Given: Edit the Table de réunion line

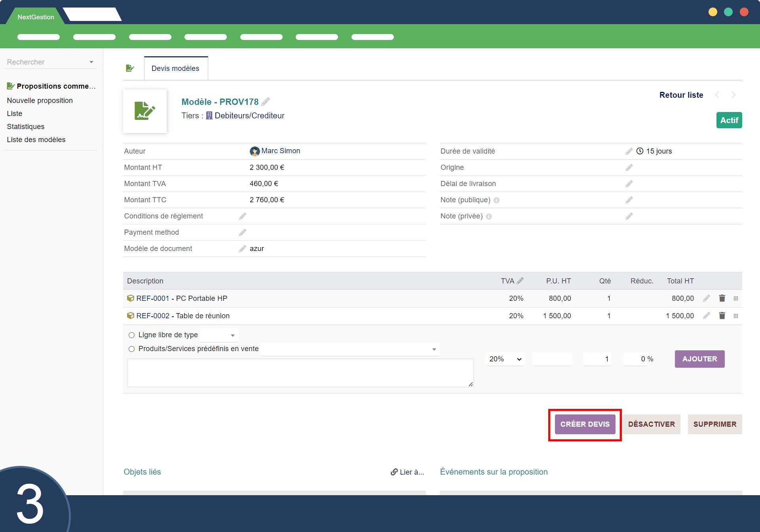Looking at the screenshot, I should [707, 315].
